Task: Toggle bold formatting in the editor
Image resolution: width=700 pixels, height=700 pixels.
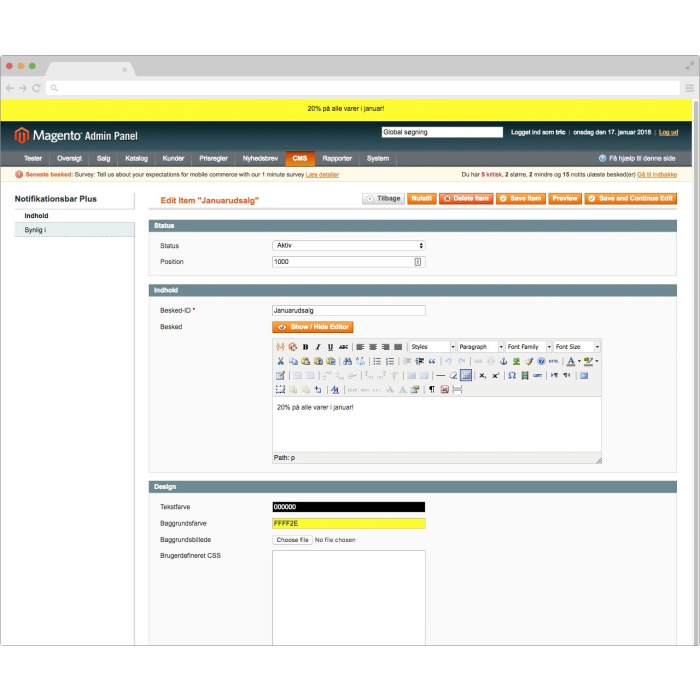Action: pyautogui.click(x=305, y=347)
